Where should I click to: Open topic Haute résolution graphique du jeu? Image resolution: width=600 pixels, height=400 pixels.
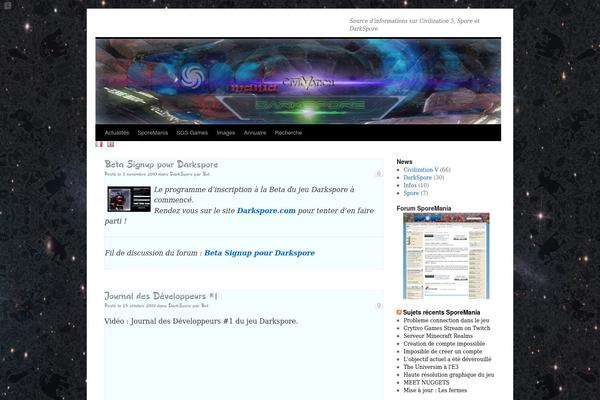click(448, 375)
